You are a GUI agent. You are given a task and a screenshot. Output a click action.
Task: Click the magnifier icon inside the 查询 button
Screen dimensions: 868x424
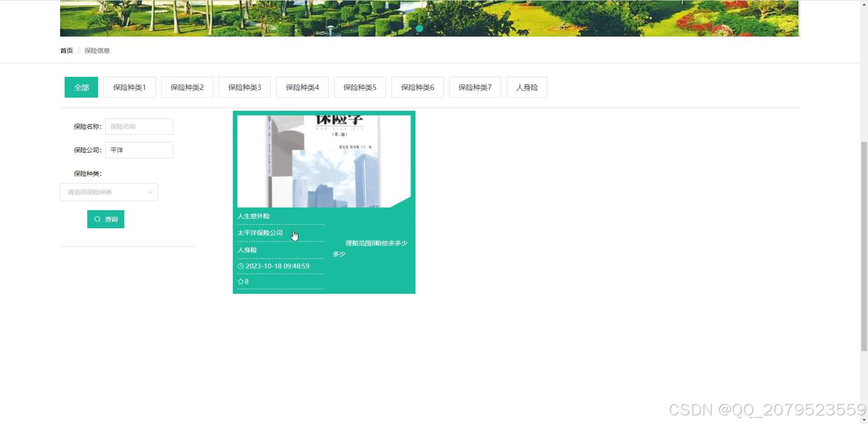98,219
